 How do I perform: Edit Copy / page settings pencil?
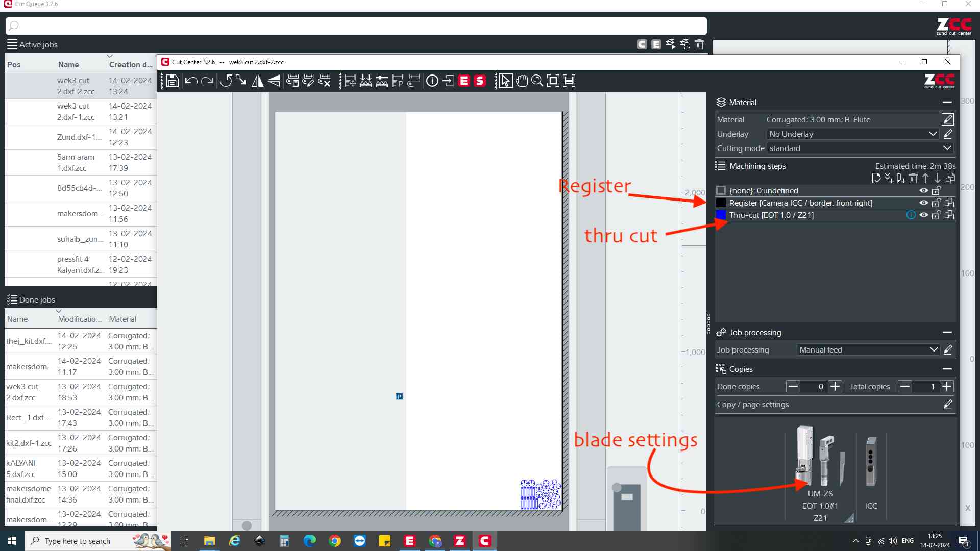[x=948, y=404]
